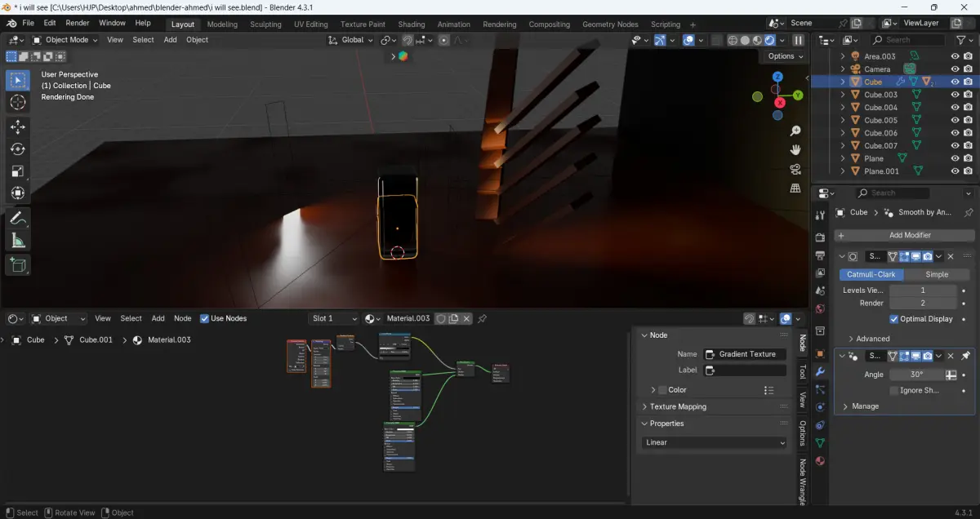
Task: Pause the viewport render preview
Action: tap(798, 40)
